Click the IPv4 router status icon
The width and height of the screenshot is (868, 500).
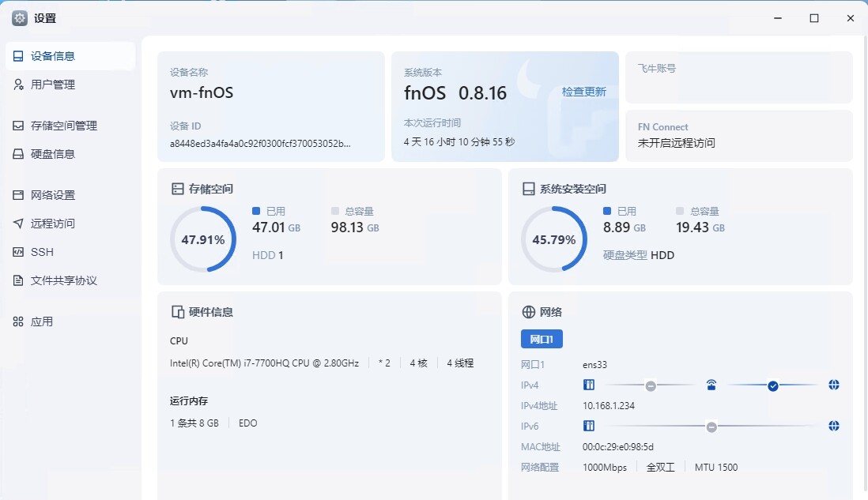[x=711, y=385]
